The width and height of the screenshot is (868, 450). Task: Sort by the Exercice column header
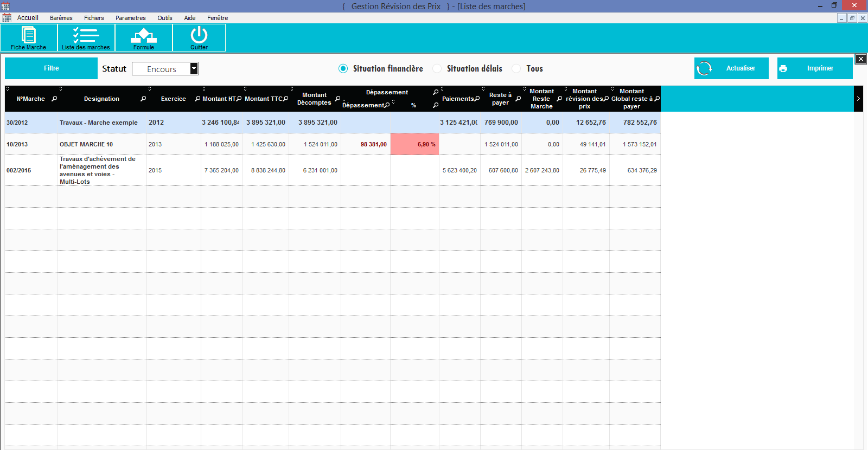point(173,99)
